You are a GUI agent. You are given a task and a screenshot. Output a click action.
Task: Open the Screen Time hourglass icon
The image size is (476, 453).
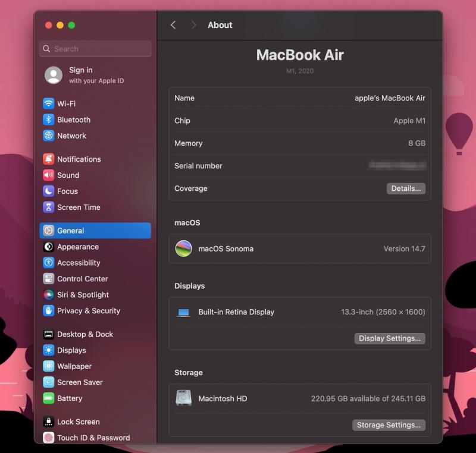[48, 207]
